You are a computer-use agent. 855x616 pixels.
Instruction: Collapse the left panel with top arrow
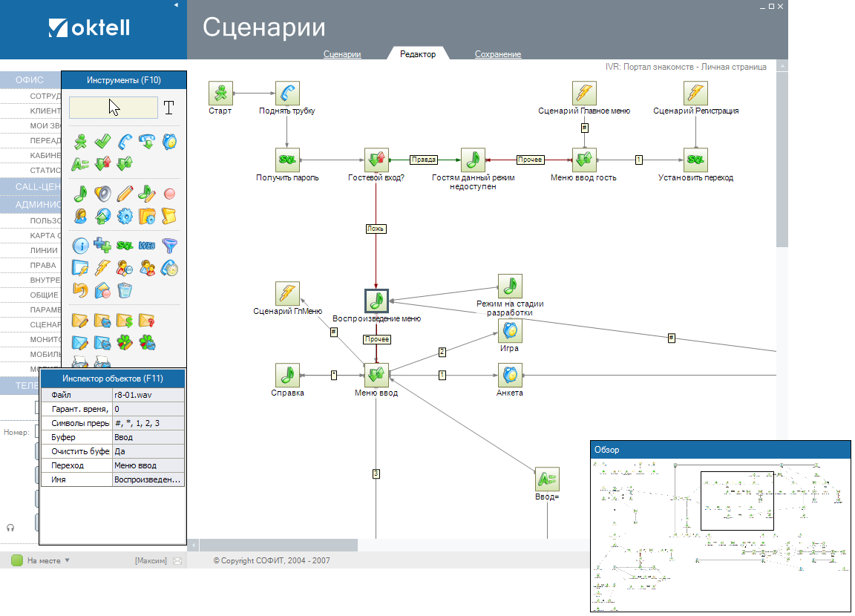(176, 5)
